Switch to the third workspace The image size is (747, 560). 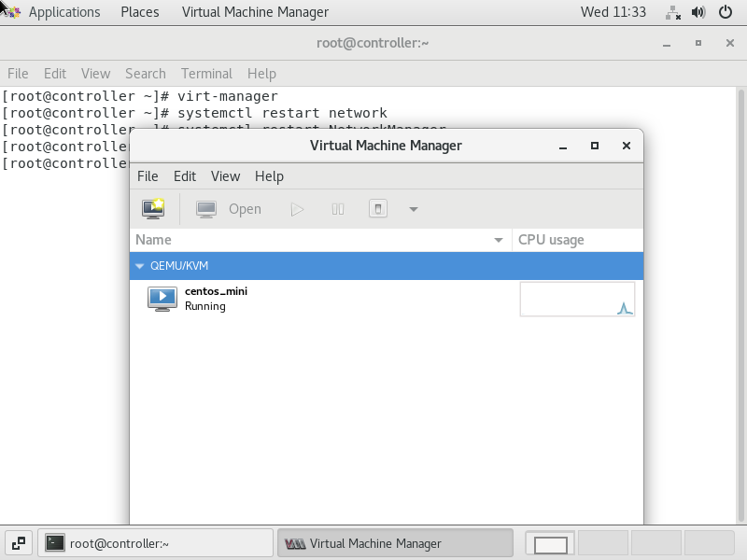coord(656,543)
